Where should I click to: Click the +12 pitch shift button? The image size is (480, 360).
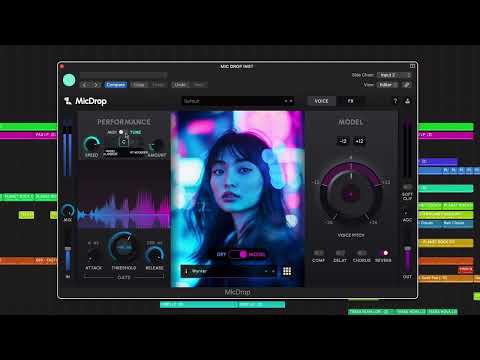pos(359,141)
